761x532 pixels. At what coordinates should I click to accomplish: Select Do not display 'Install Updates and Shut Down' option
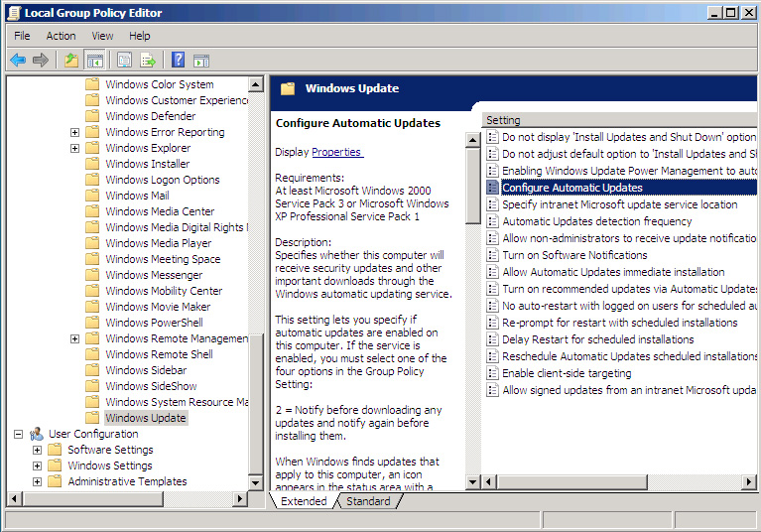click(629, 137)
